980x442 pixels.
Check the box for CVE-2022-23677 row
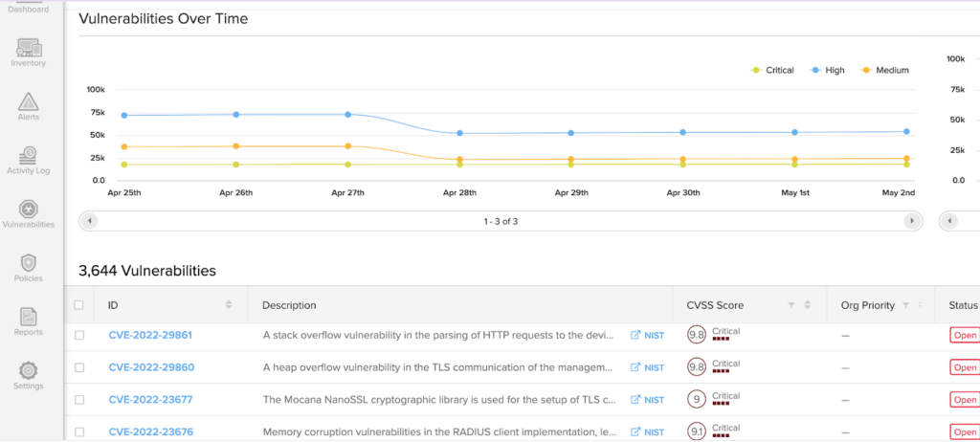click(79, 400)
